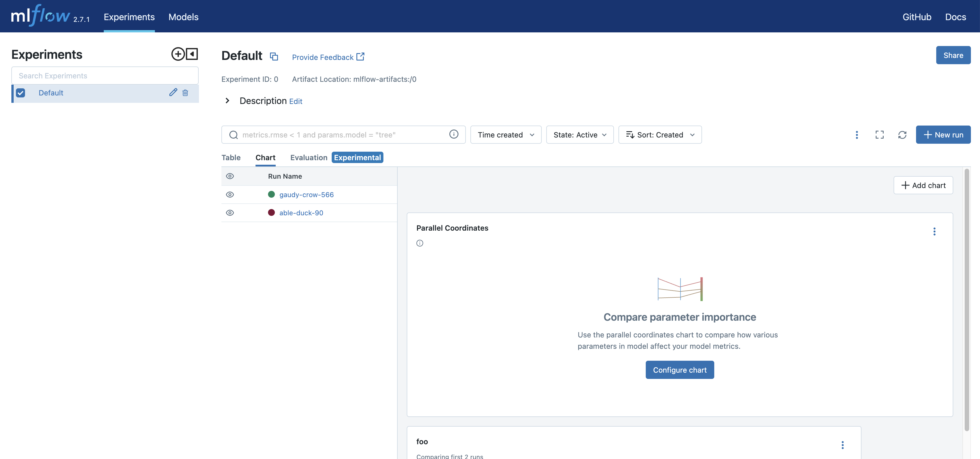Edit the Default experiment name with pencil icon
Image resolution: width=980 pixels, height=459 pixels.
tap(173, 92)
